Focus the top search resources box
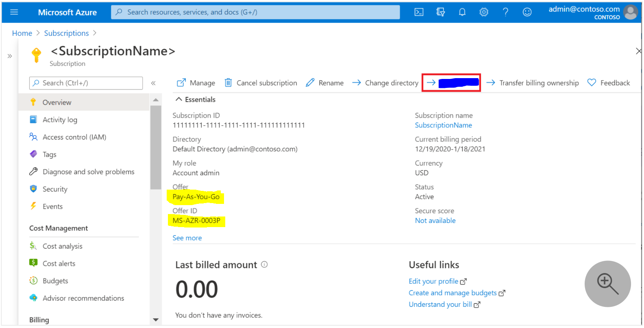The width and height of the screenshot is (644, 328). coord(255,12)
